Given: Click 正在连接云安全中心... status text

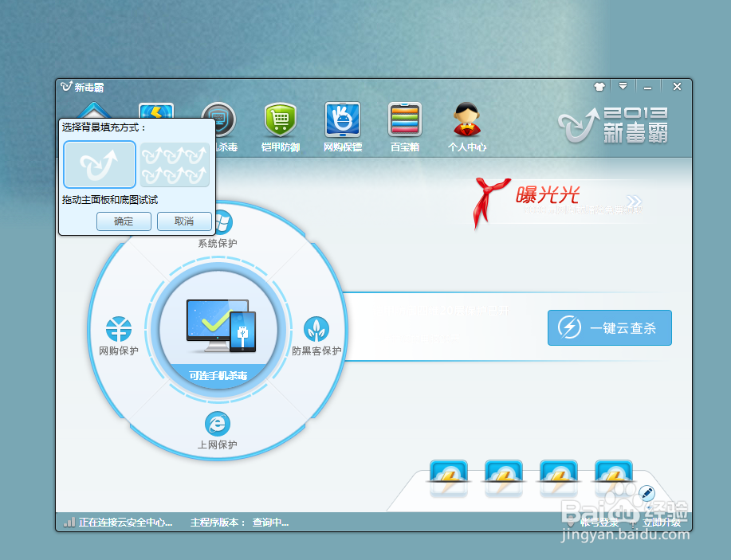Looking at the screenshot, I should [125, 523].
